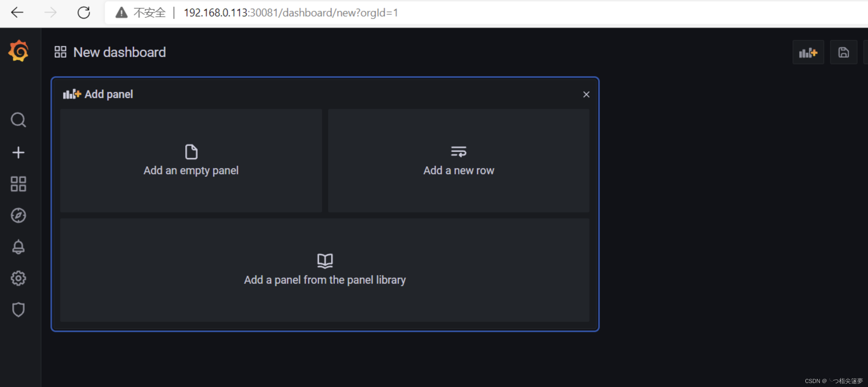
Task: Click the Save dashboard disk icon
Action: click(x=844, y=53)
